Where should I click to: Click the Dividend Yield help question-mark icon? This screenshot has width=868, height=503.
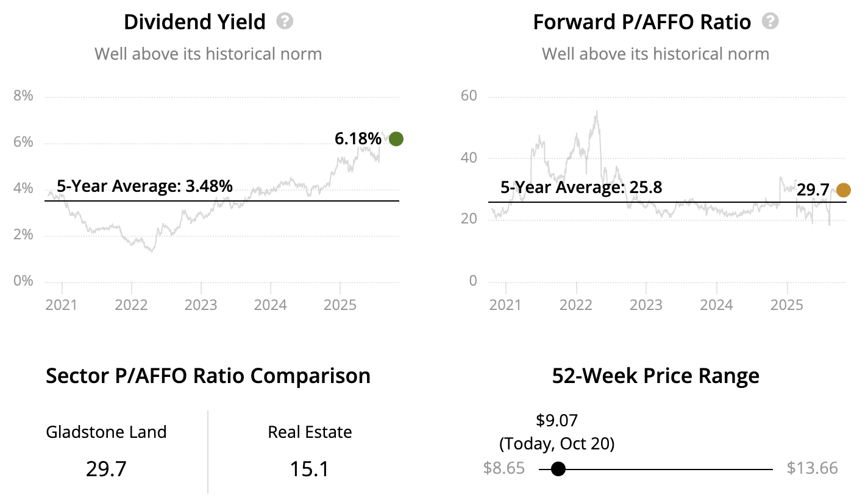(x=285, y=22)
